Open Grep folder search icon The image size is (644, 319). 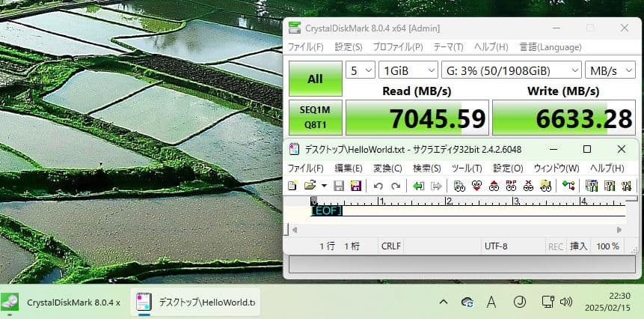[545, 186]
